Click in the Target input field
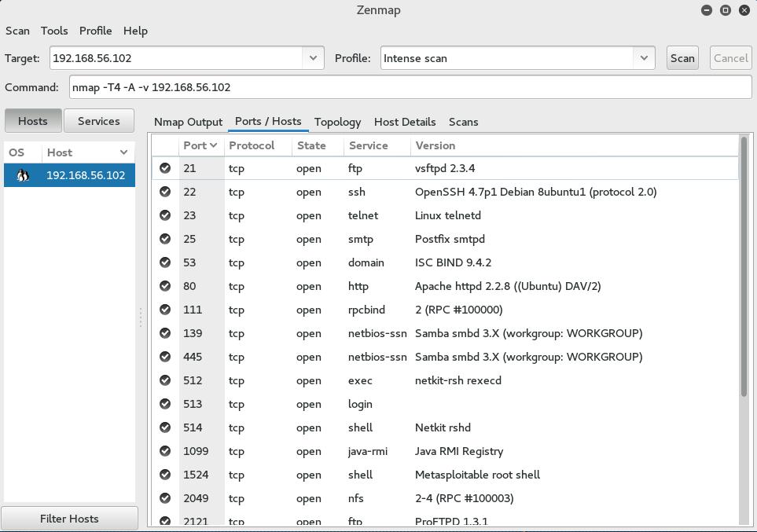 176,58
